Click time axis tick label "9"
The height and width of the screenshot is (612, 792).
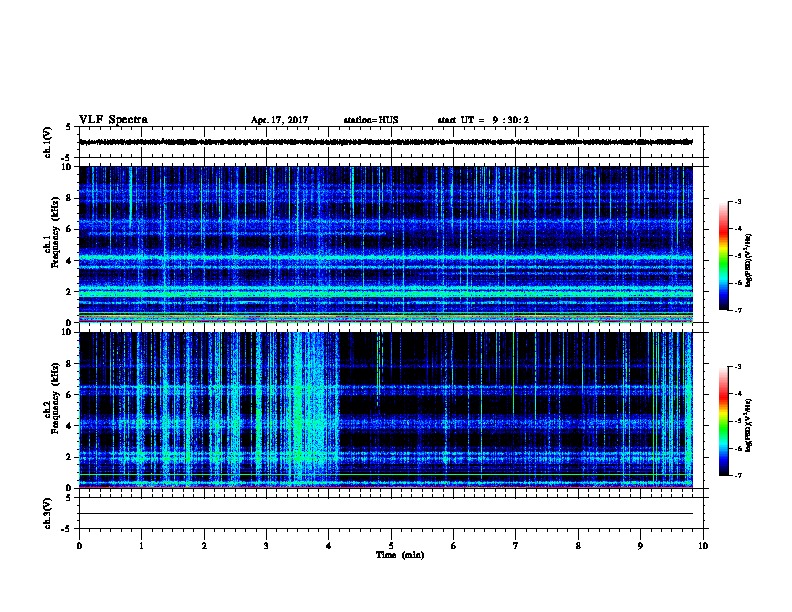click(x=640, y=546)
